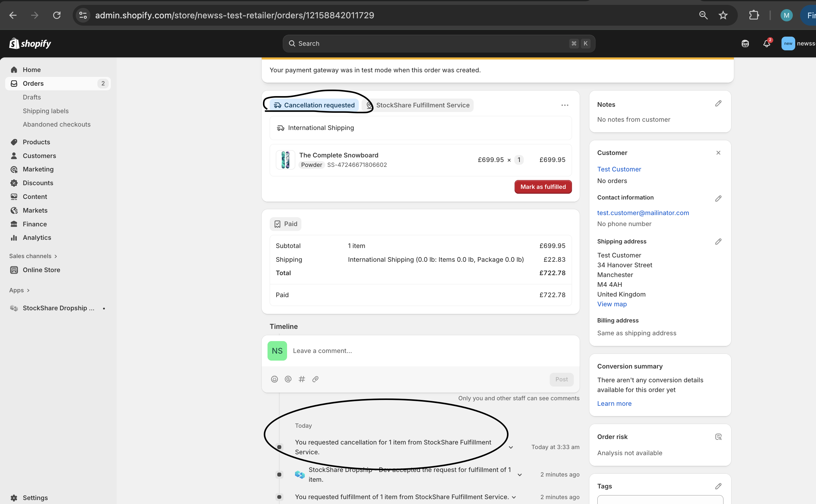Expand the Apps section in sidebar

(x=19, y=290)
